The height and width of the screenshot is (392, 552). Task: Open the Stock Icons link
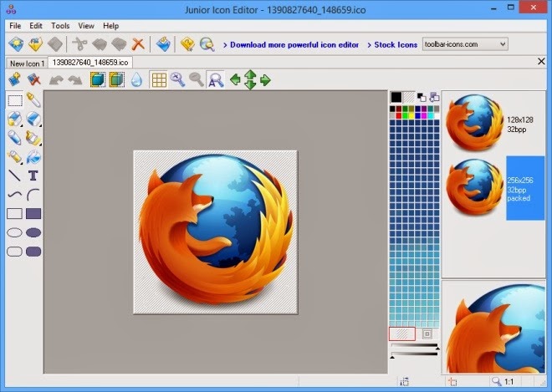point(396,44)
